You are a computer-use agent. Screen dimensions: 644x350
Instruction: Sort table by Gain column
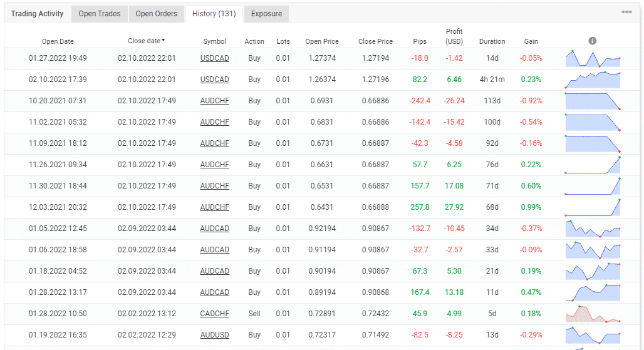click(x=531, y=41)
